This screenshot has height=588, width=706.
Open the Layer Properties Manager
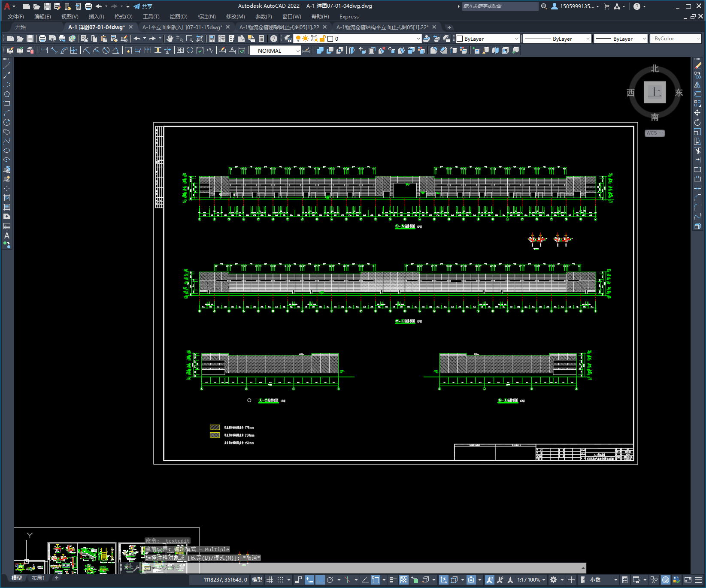[288, 39]
